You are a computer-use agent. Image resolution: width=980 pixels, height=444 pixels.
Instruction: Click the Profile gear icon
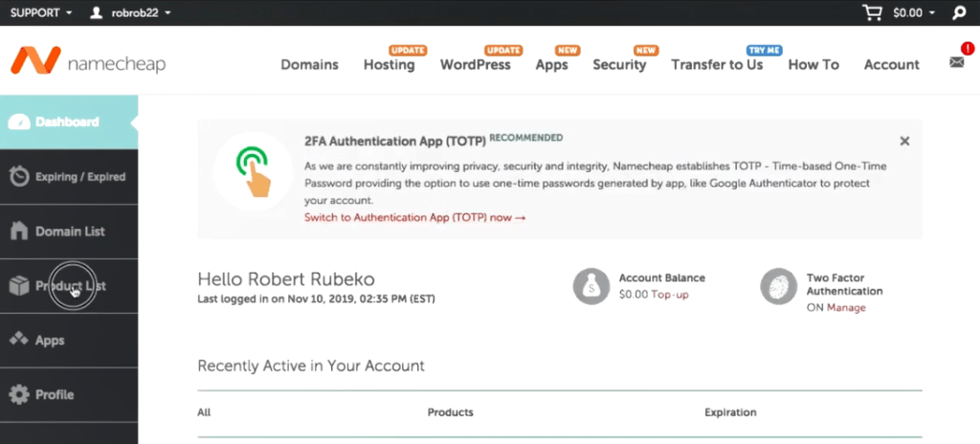click(19, 394)
